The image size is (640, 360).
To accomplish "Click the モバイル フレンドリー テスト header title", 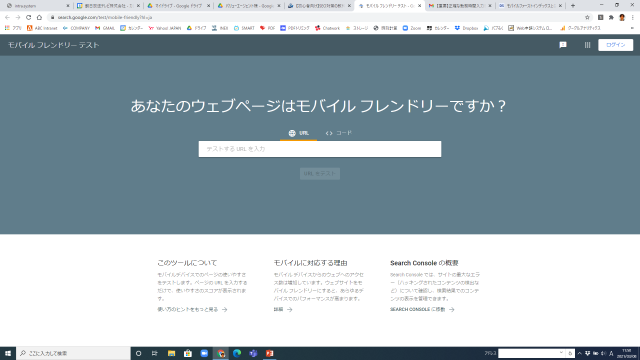I will tap(53, 45).
